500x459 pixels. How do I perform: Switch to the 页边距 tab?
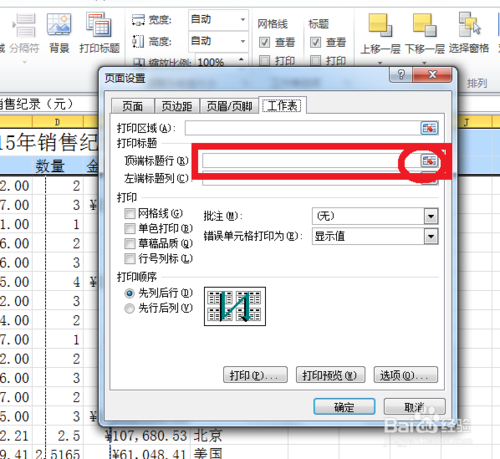pos(177,106)
